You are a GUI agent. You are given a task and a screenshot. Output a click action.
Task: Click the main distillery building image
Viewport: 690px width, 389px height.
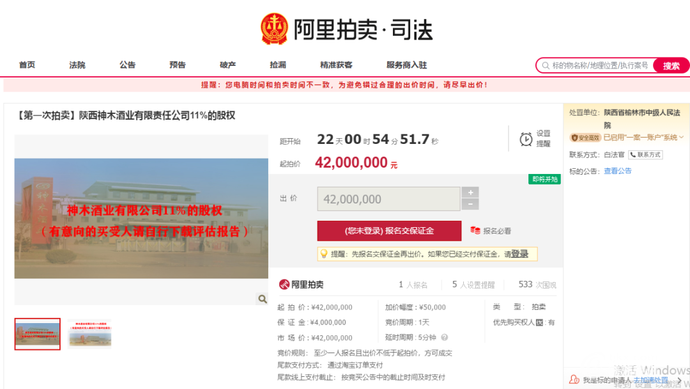pyautogui.click(x=141, y=218)
